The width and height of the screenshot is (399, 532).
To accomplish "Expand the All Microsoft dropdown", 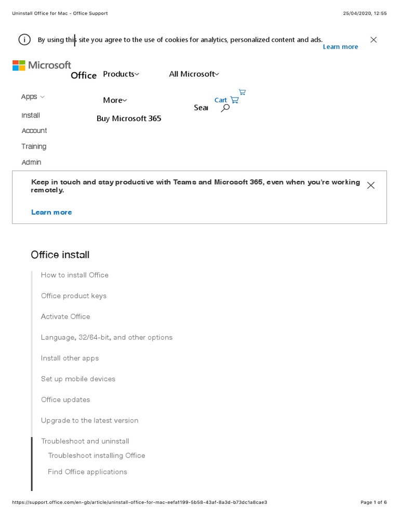I will coord(194,74).
